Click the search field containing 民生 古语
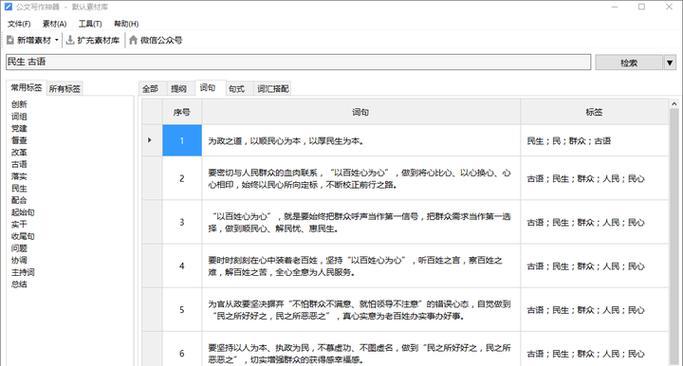 (x=298, y=62)
